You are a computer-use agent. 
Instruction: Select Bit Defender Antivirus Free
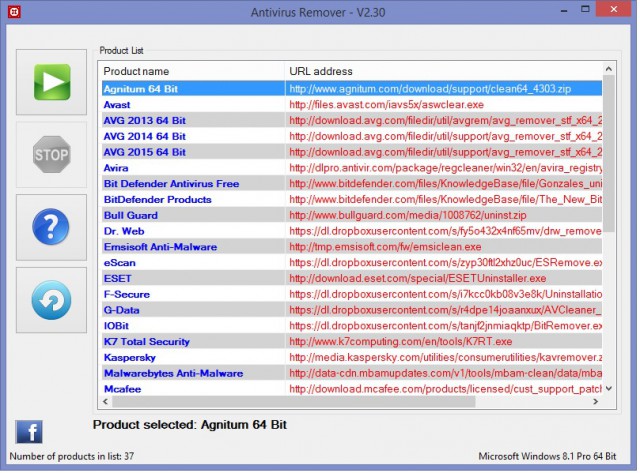(x=352, y=184)
